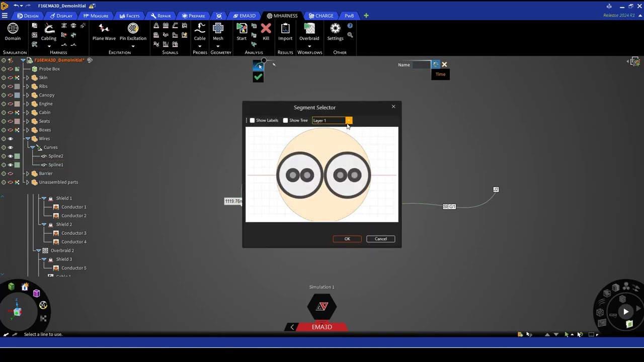This screenshot has height=362, width=644.
Task: Enable the Show Tree checkbox
Action: 285,120
